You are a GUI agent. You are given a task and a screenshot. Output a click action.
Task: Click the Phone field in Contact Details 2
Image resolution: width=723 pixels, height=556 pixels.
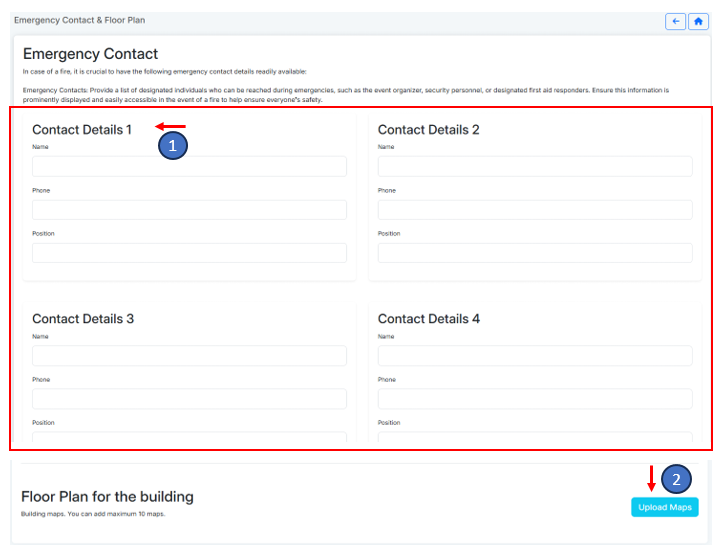(535, 210)
